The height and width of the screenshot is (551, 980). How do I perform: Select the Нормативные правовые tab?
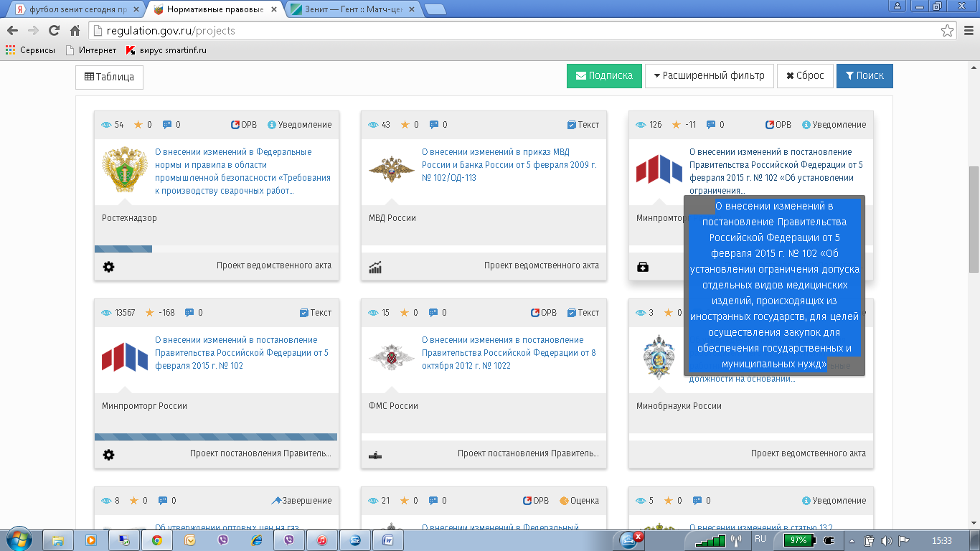pyautogui.click(x=213, y=9)
